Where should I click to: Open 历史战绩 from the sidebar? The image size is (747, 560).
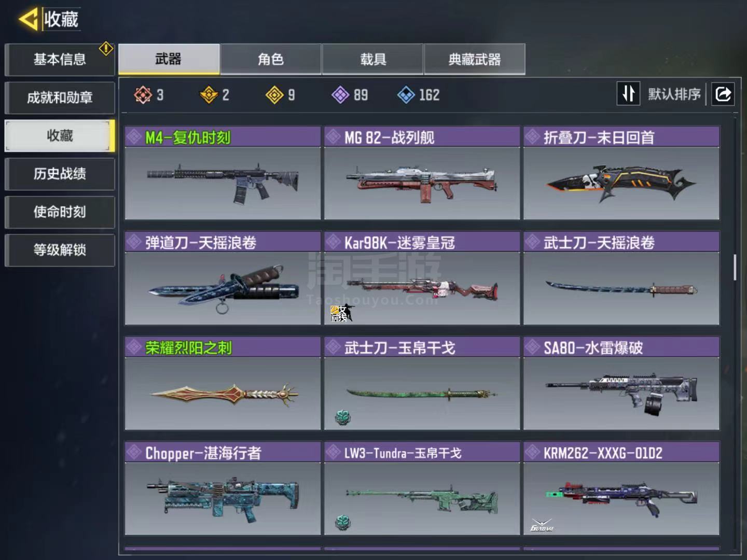(x=60, y=174)
